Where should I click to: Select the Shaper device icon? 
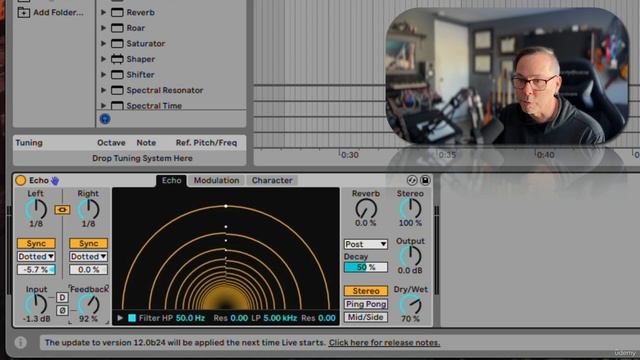click(117, 59)
